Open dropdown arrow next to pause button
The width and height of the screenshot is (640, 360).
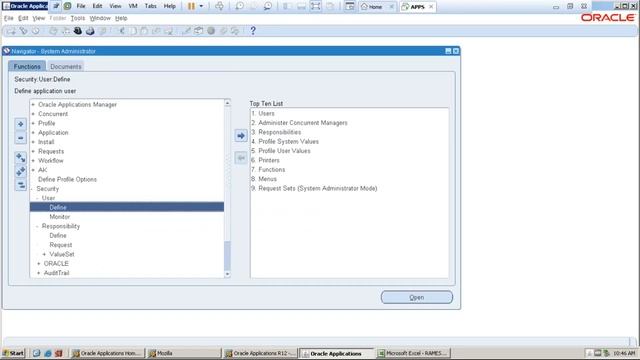(201, 6)
